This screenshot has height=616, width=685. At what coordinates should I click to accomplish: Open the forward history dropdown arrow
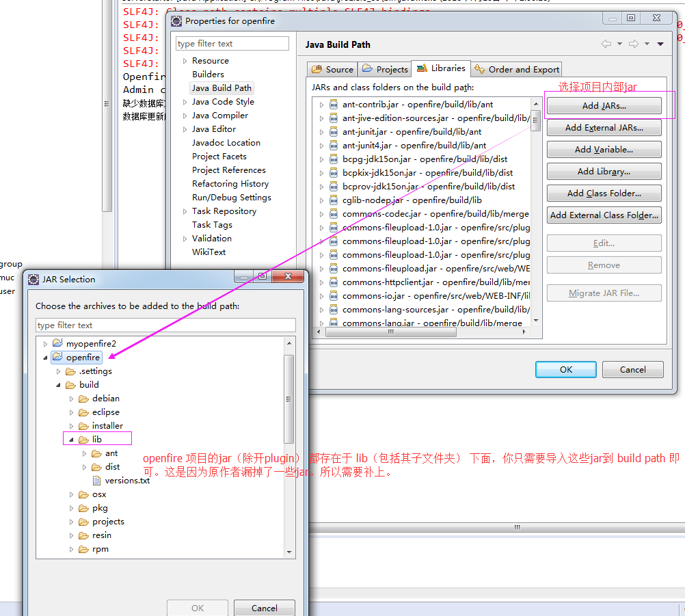point(647,44)
